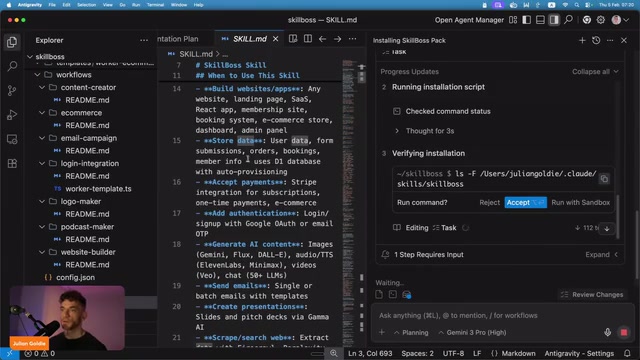This screenshot has width=640, height=360.
Task: Open the notifications bell in status bar
Action: click(x=627, y=353)
